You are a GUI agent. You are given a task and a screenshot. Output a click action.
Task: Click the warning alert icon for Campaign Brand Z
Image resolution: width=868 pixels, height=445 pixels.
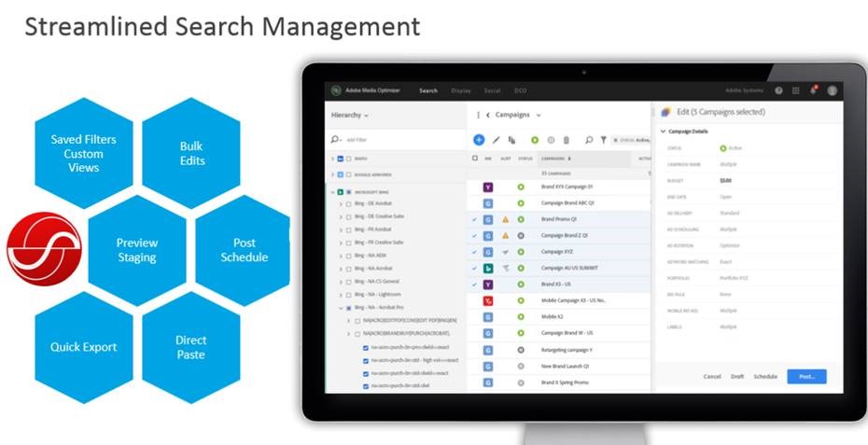click(506, 235)
